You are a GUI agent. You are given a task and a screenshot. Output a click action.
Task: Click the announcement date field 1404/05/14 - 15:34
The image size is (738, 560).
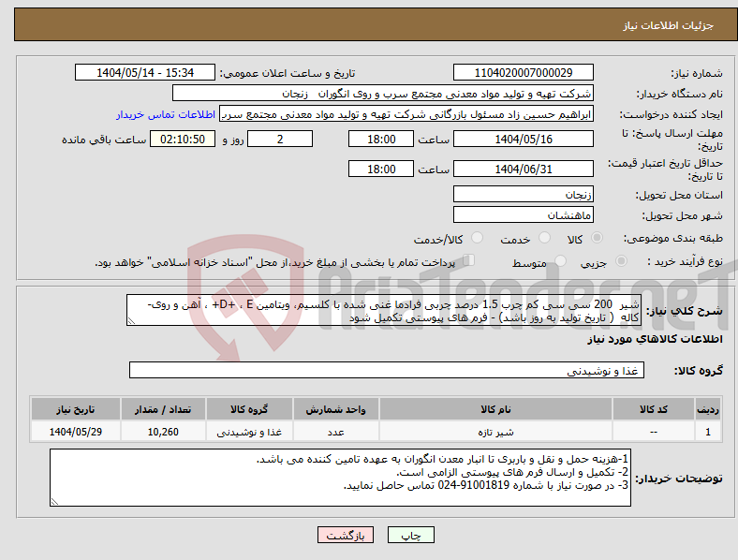145,72
